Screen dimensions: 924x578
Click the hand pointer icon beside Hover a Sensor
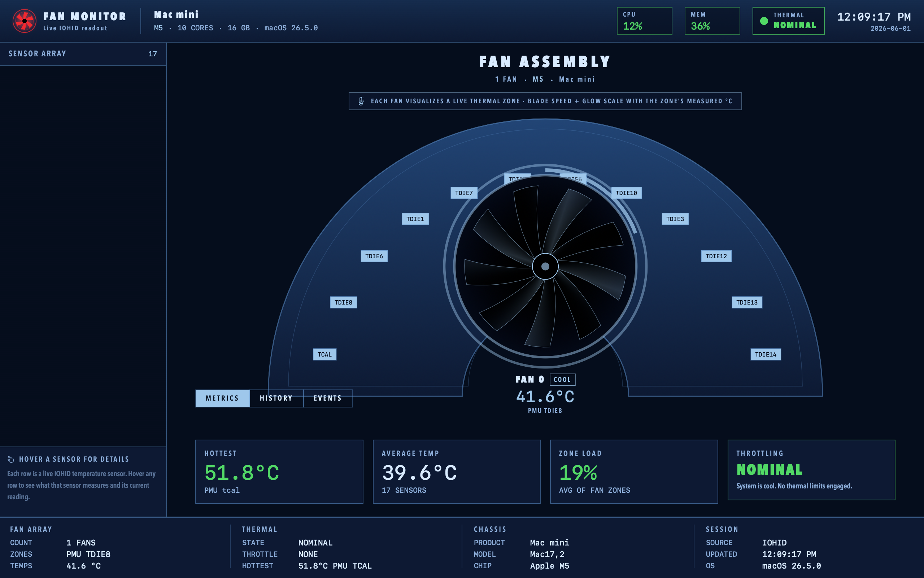click(11, 459)
